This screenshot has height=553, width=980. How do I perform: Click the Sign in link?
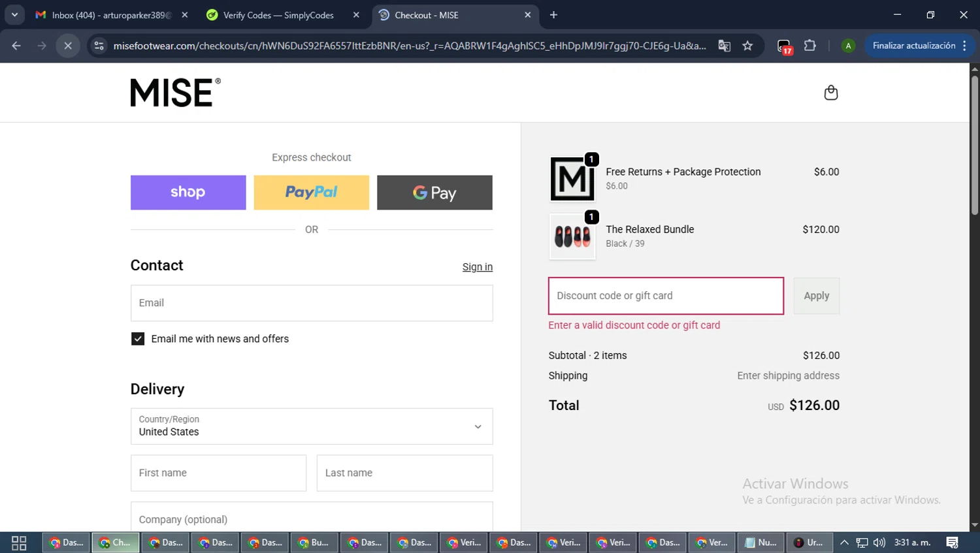click(x=478, y=267)
